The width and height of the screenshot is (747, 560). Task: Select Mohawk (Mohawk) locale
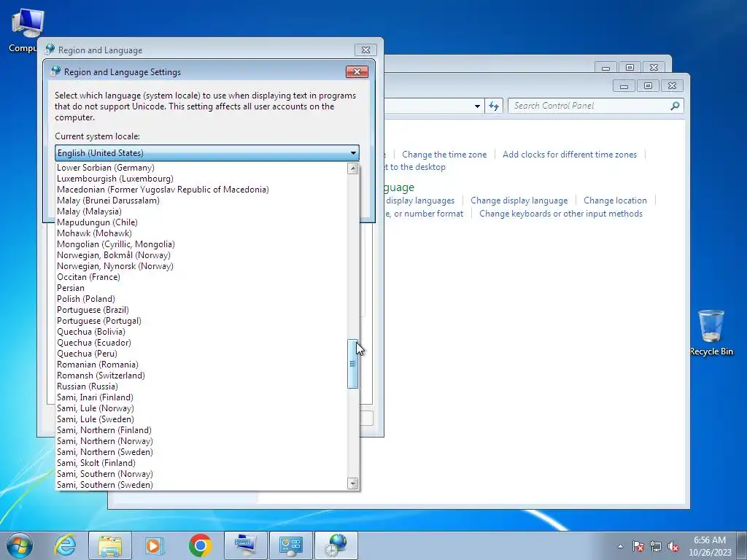point(201,233)
